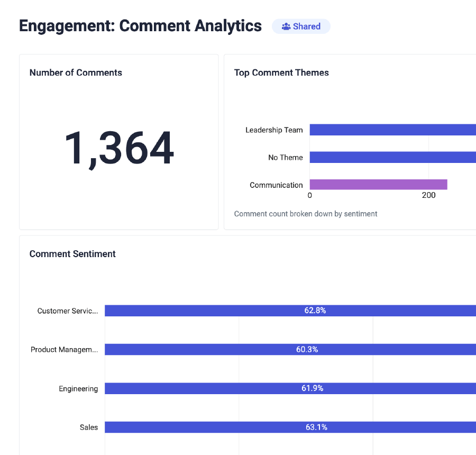This screenshot has height=455, width=476.
Task: Click the Comment count broken down by sentiment caption
Action: coord(305,214)
